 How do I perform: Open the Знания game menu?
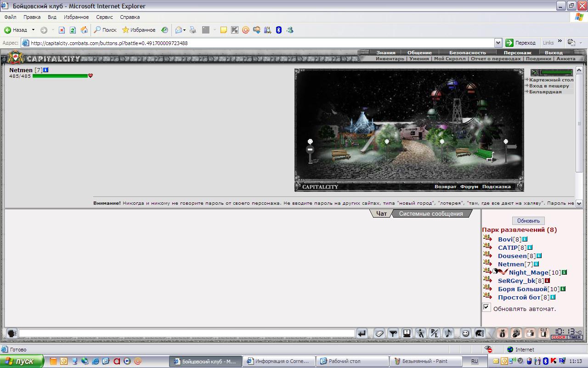click(386, 52)
